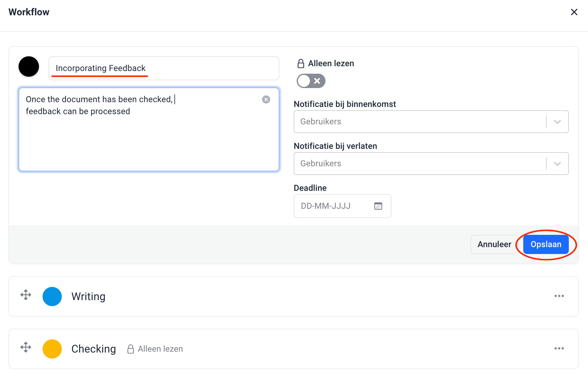588x378 pixels.
Task: Grab the move handle for Checking step
Action: click(26, 347)
